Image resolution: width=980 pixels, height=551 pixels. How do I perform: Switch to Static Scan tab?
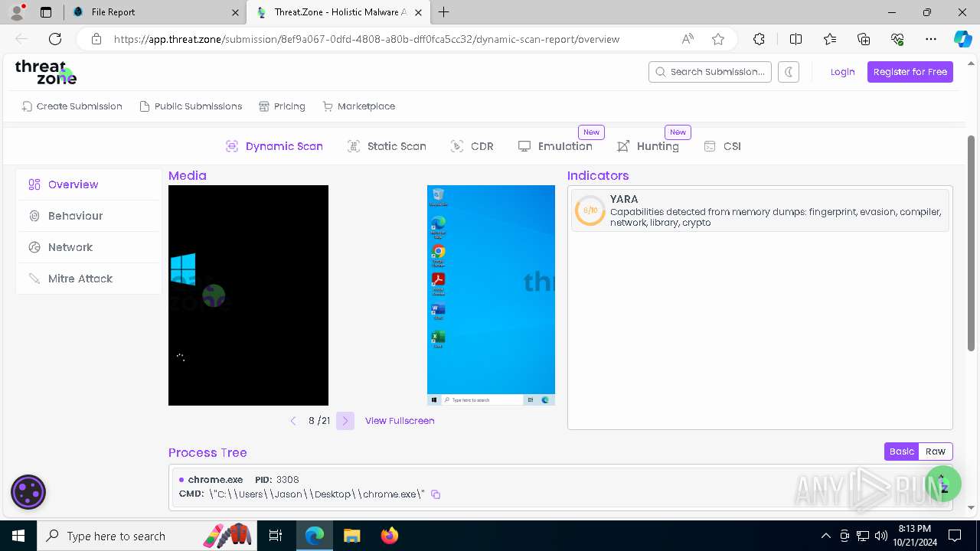tap(387, 146)
